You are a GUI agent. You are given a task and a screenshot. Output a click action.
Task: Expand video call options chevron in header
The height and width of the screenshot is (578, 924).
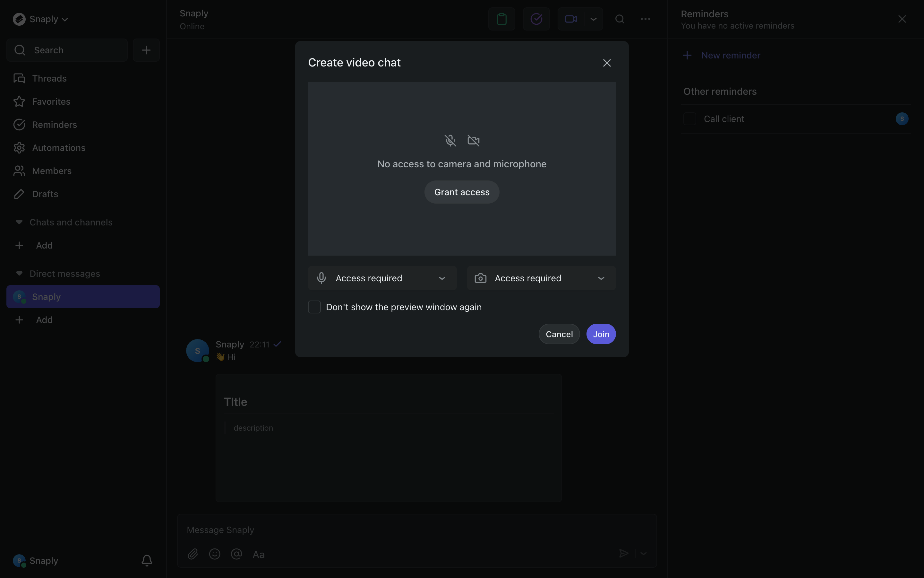(x=593, y=19)
